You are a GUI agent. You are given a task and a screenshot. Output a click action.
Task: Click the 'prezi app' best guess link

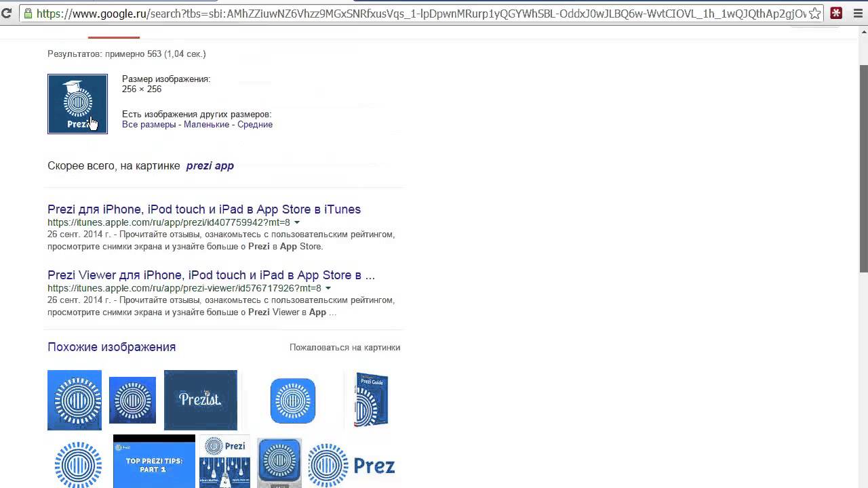pos(210,166)
